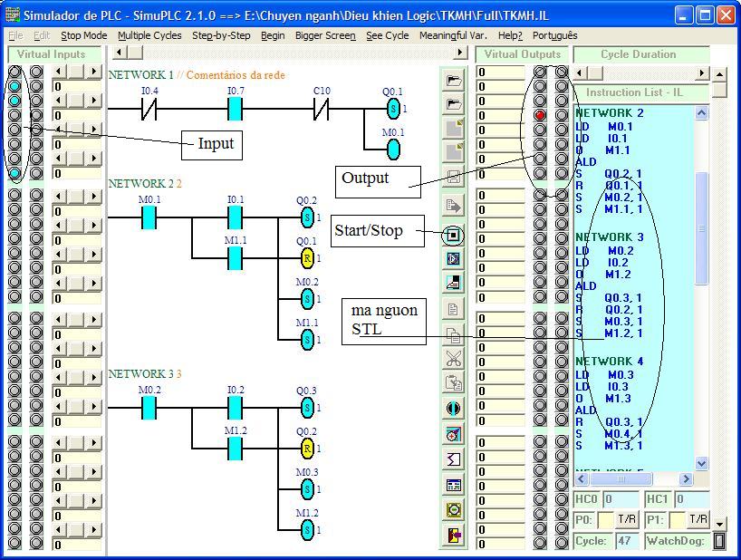Click the bottom exit-door icon in toolbar
741x560 pixels.
pyautogui.click(x=454, y=535)
